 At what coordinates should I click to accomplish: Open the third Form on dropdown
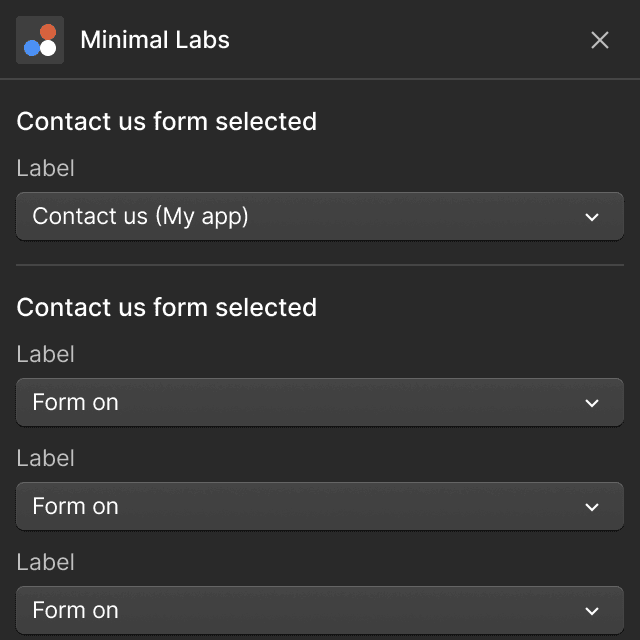[x=300, y=610]
